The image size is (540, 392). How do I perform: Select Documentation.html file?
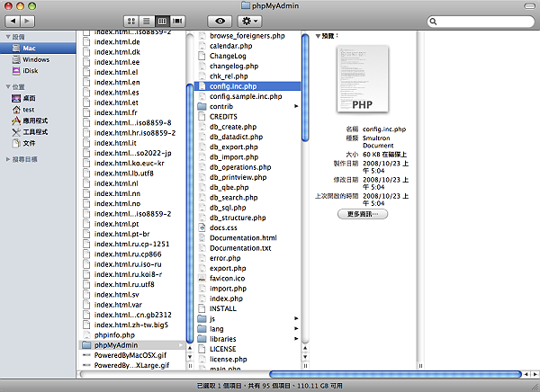[247, 238]
